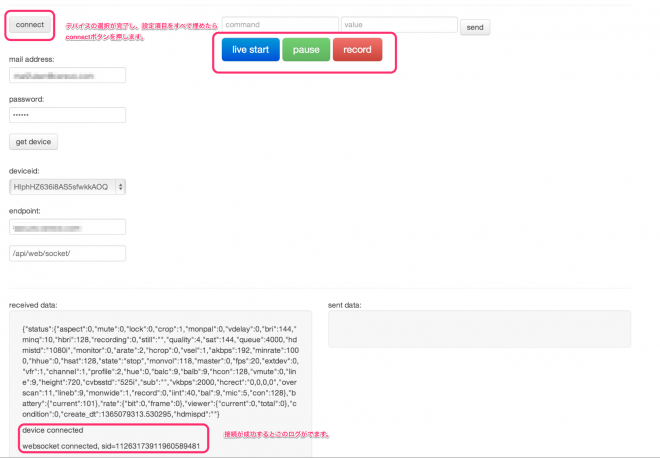
Task: Pause the stream with green pause button
Action: pyautogui.click(x=305, y=50)
